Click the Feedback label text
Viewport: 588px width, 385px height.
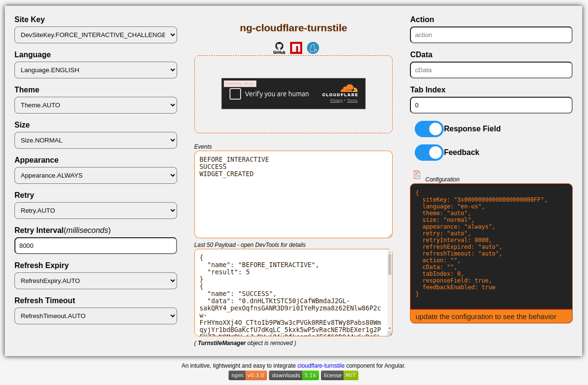(461, 153)
